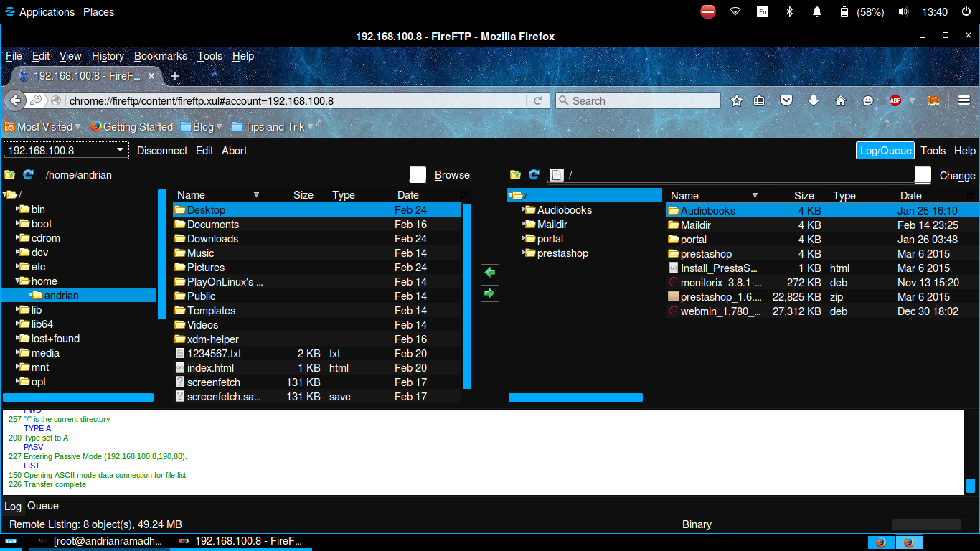Go up one folder in the remote pane
The height and width of the screenshot is (551, 980).
click(x=515, y=174)
